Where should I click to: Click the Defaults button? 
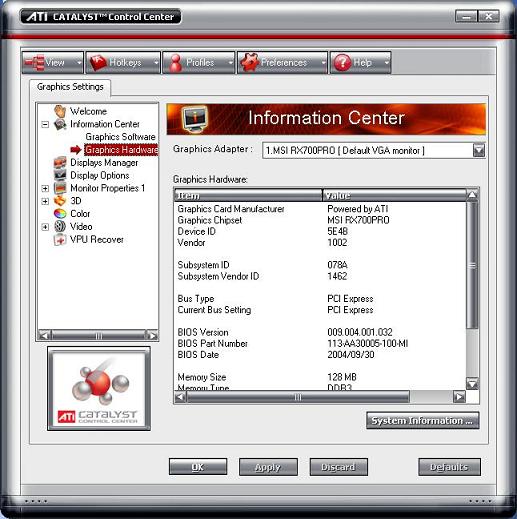tap(449, 467)
